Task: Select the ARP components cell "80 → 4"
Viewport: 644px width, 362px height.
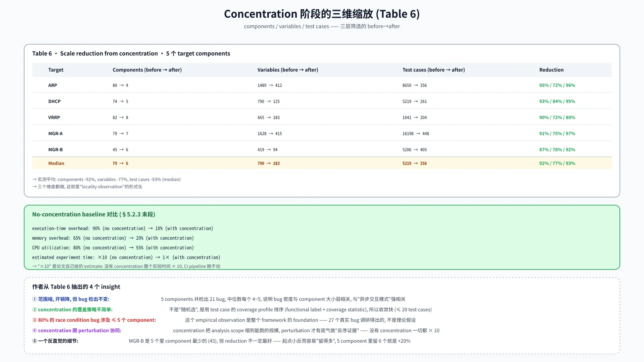Action: click(120, 85)
